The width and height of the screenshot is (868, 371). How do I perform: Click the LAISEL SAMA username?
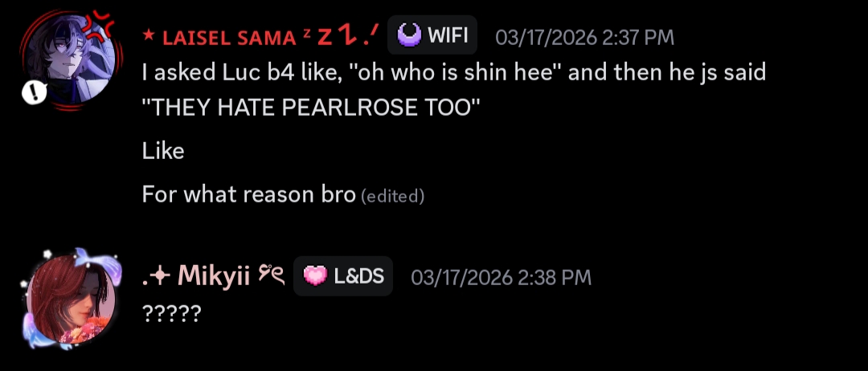[229, 38]
